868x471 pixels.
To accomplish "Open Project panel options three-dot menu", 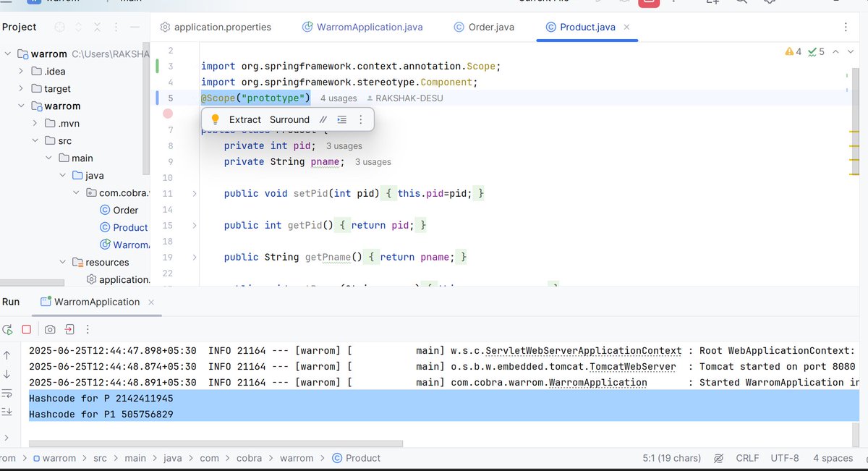I will point(116,27).
